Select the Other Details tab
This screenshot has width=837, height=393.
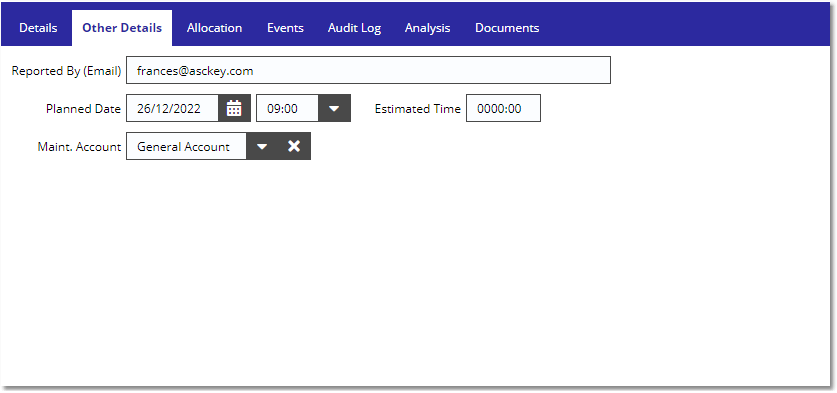tap(122, 28)
